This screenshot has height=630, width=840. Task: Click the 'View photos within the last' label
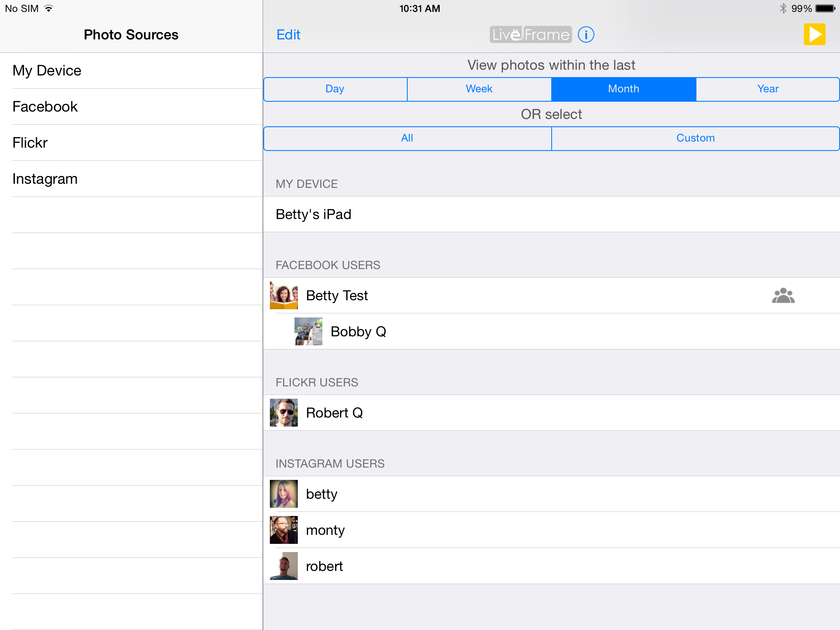point(552,65)
